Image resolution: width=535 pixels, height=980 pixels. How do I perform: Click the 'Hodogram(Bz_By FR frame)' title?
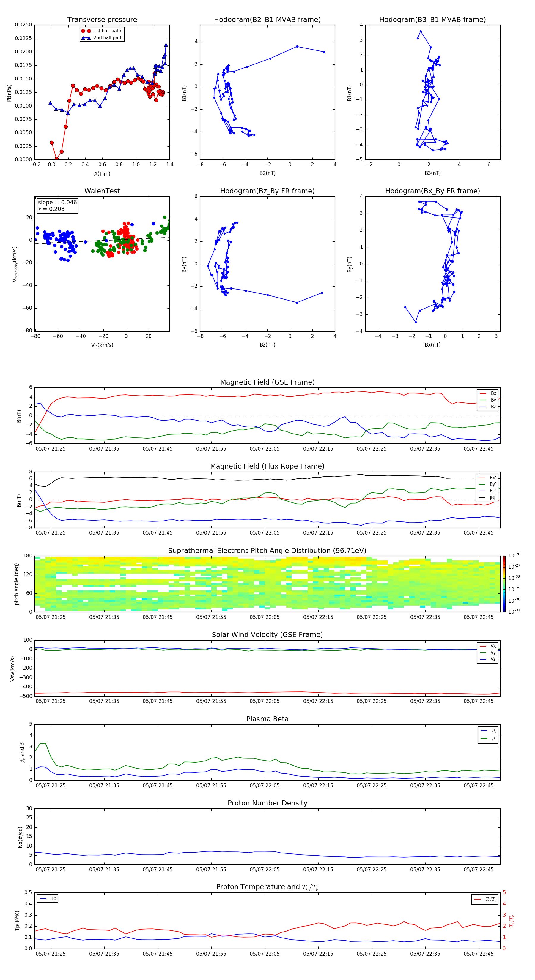[267, 191]
